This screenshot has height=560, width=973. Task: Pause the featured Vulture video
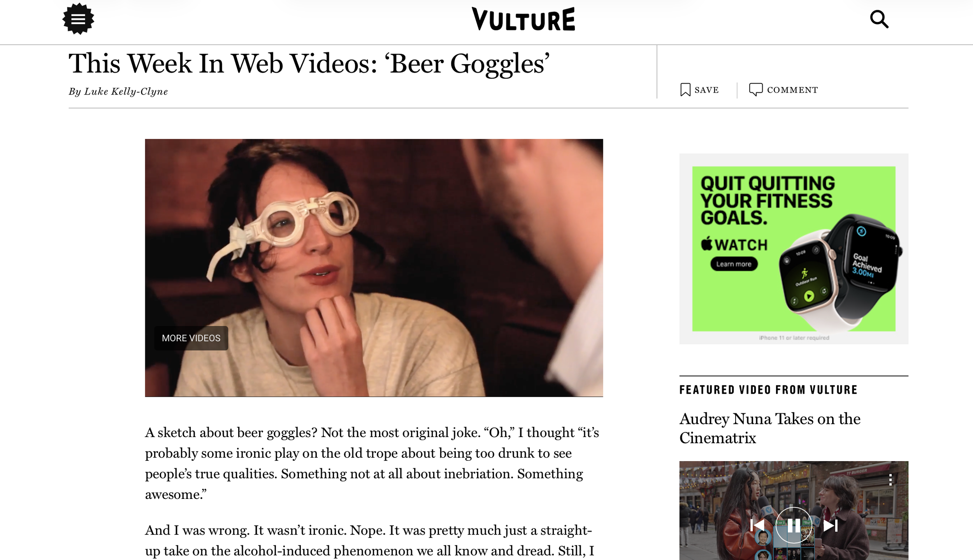(794, 525)
